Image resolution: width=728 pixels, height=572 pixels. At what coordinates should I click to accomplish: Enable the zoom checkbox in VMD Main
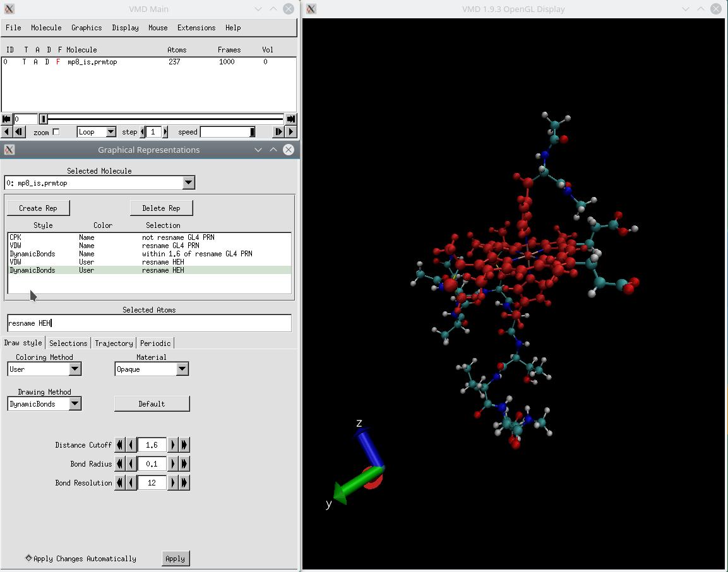click(56, 132)
